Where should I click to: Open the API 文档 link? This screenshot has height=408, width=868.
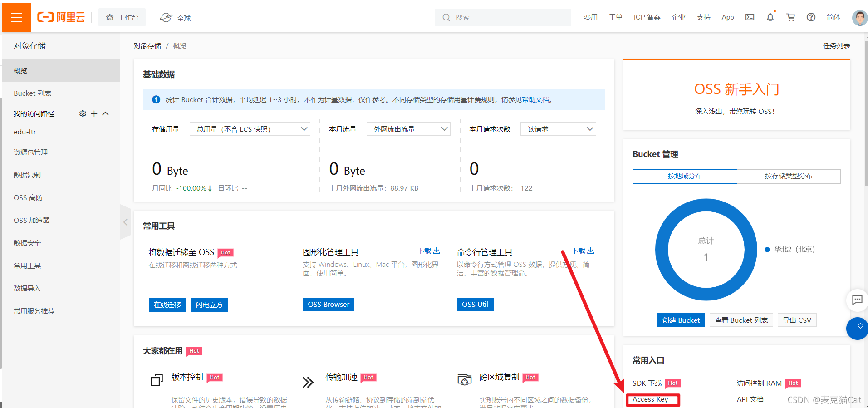click(x=750, y=399)
